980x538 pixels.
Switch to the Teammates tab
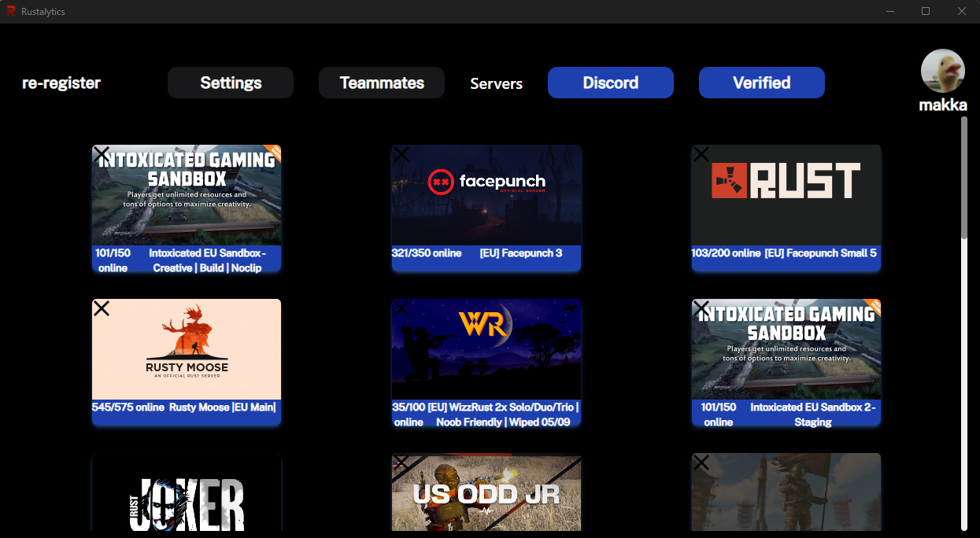(382, 83)
